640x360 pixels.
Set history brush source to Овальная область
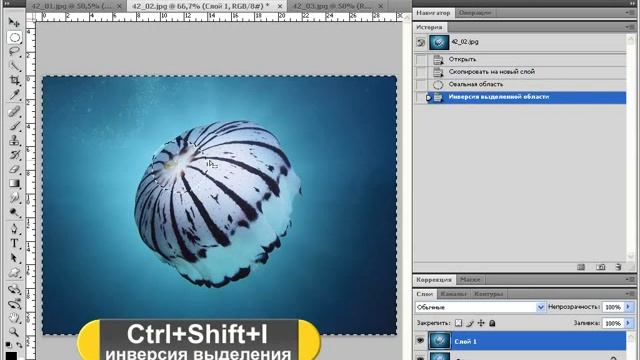coord(421,85)
